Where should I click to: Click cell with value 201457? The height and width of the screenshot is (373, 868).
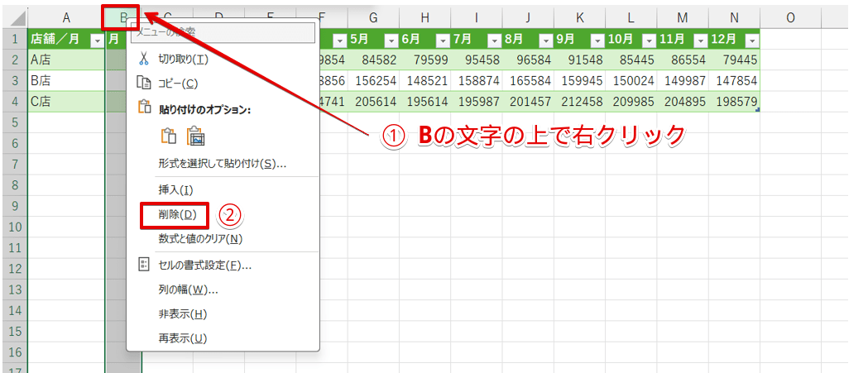[x=528, y=102]
